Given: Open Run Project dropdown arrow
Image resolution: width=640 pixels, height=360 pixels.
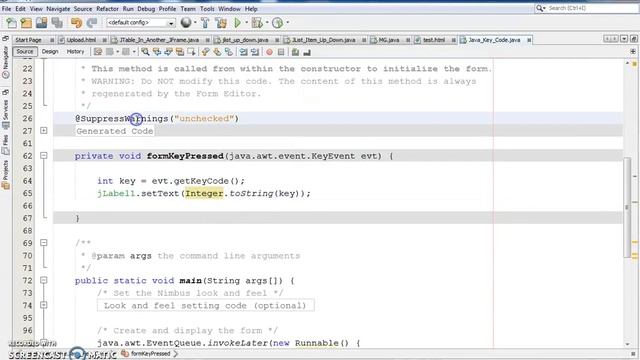Looking at the screenshot, I should point(246,23).
